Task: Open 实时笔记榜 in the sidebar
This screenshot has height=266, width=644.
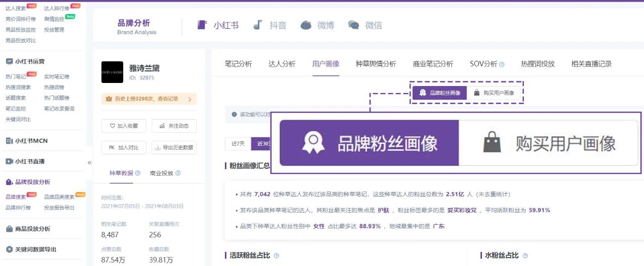Action: pyautogui.click(x=57, y=77)
